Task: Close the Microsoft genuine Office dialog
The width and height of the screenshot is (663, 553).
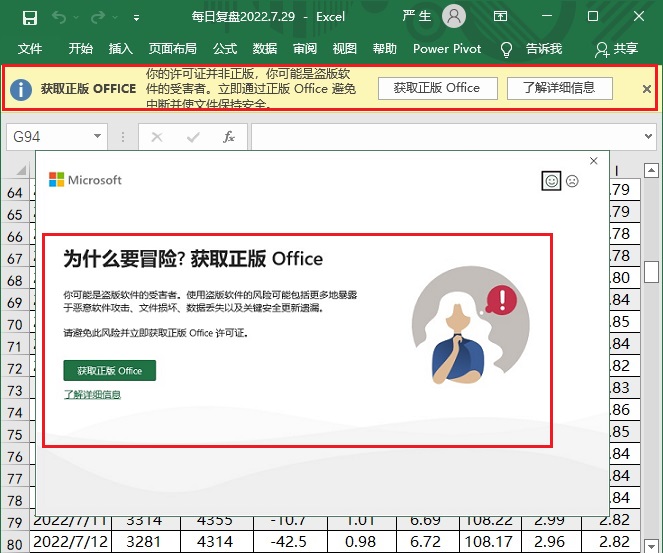Action: [x=594, y=161]
